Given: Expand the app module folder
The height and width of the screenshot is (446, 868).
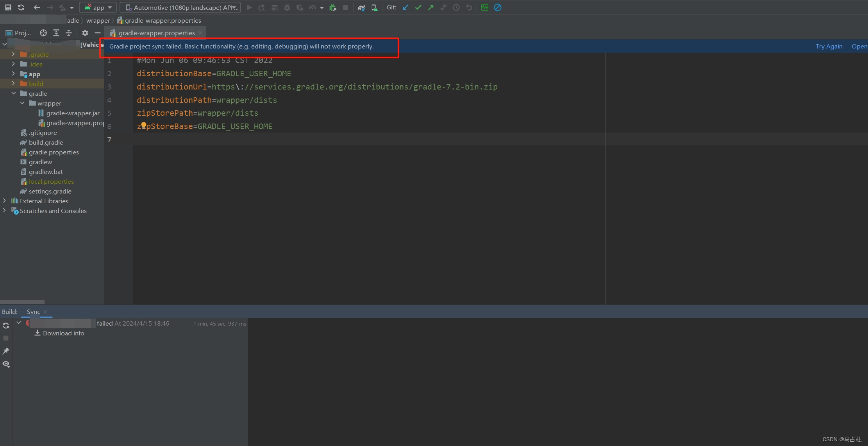Looking at the screenshot, I should (x=13, y=74).
